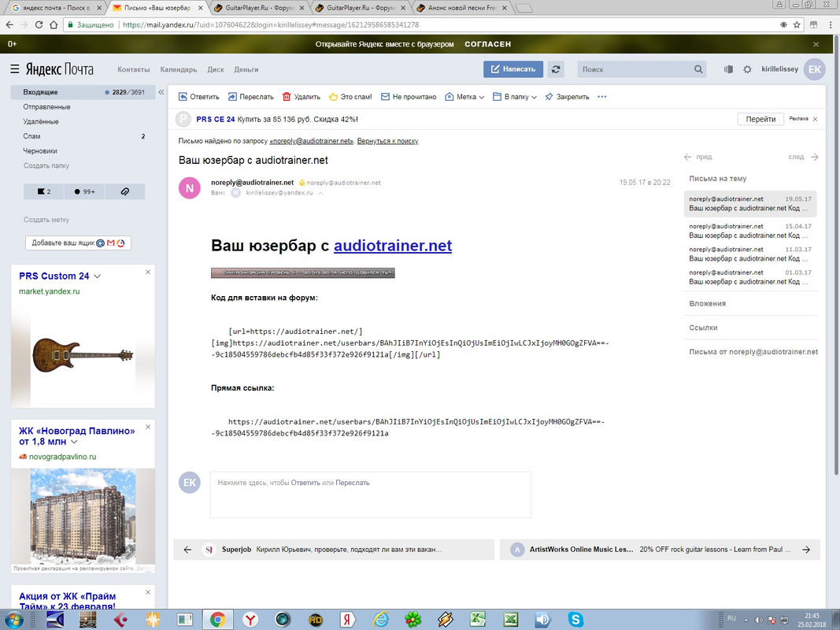
Task: Open the audiotrainer.net heading link
Action: [x=393, y=246]
